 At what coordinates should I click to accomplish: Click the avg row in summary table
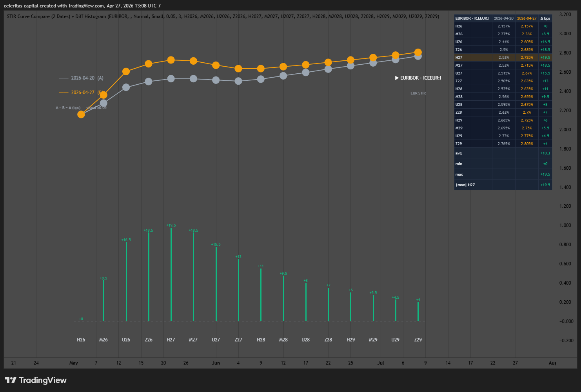point(503,153)
